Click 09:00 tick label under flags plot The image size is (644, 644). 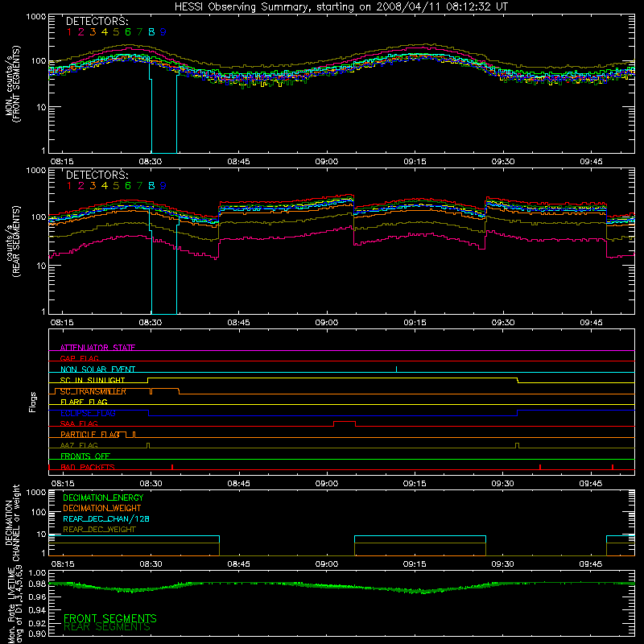click(327, 484)
